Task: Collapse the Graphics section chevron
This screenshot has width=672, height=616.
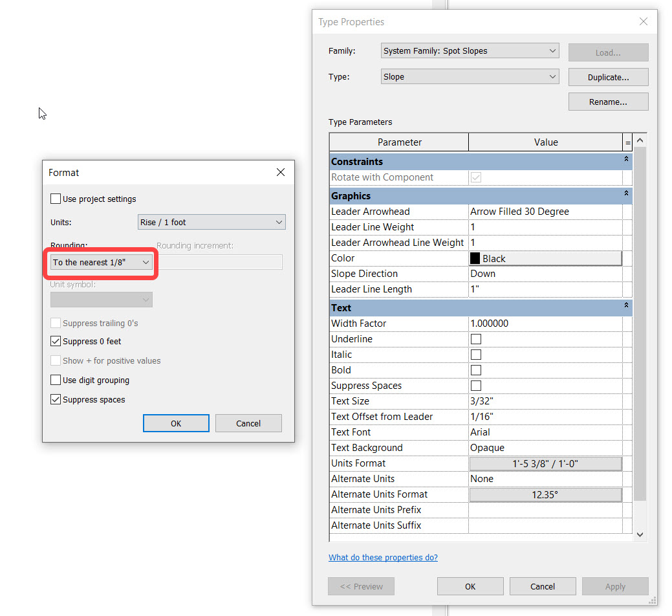Action: point(625,193)
